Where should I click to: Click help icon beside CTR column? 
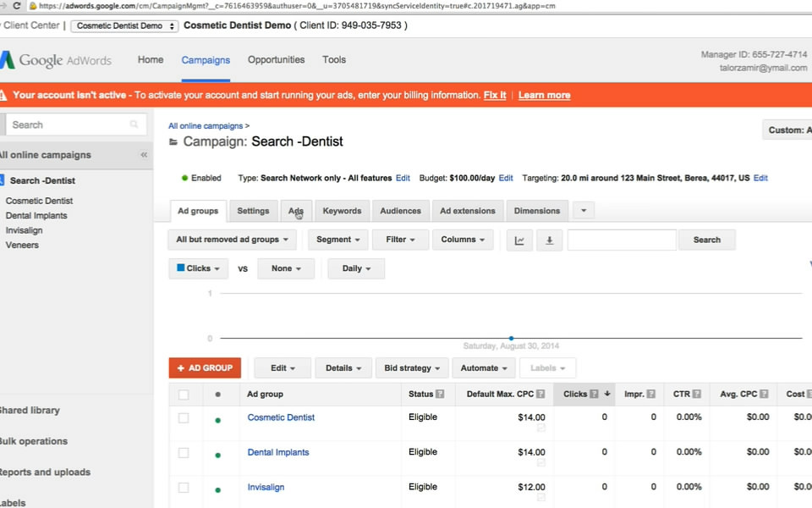coord(696,394)
